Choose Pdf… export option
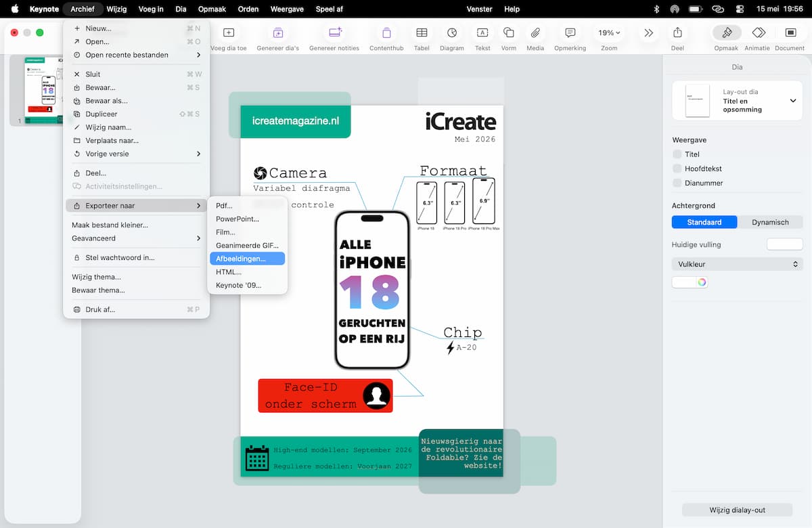Image resolution: width=812 pixels, height=528 pixels. click(x=247, y=206)
